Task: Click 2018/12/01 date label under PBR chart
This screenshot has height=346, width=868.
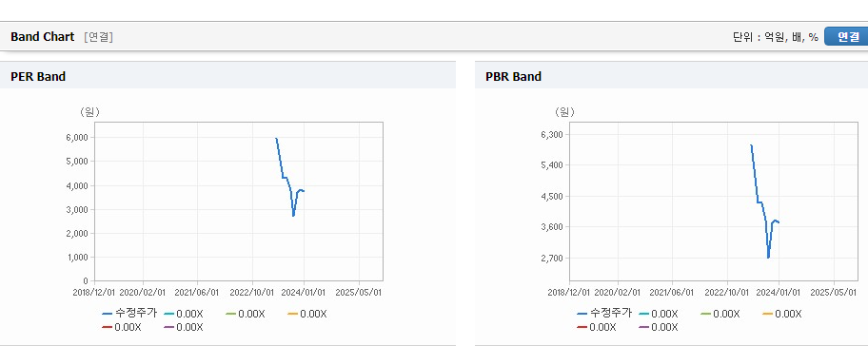Action: coord(569,292)
